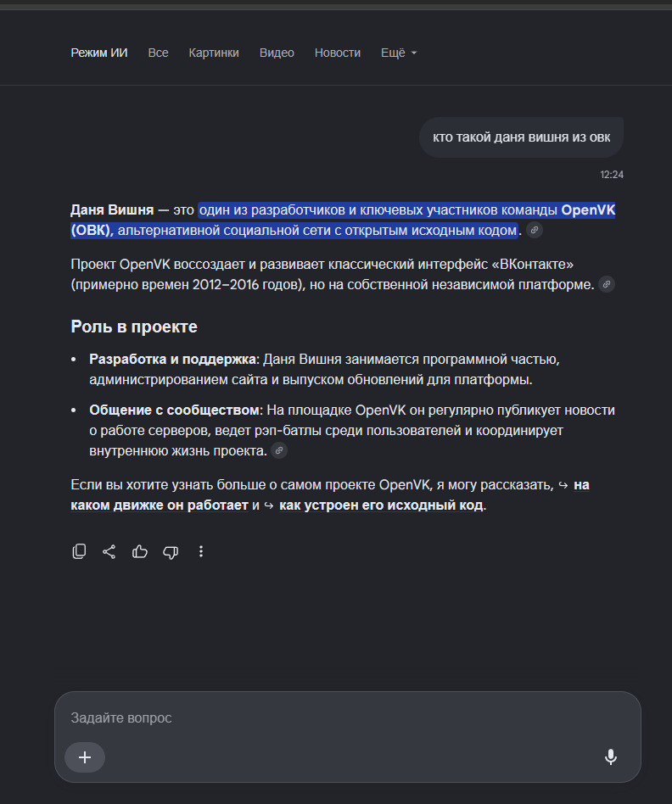Open the Новости tab
This screenshot has width=672, height=804.
pos(338,53)
